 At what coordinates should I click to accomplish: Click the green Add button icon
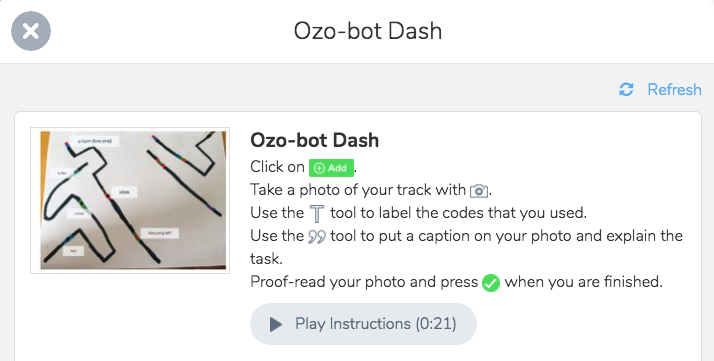click(x=332, y=168)
